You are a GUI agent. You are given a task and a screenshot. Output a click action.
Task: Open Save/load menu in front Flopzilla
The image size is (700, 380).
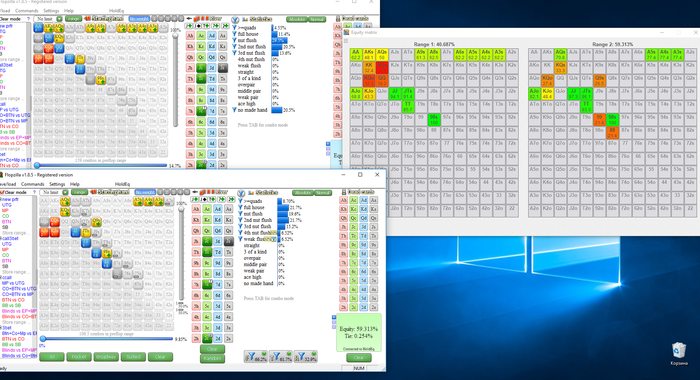8,184
